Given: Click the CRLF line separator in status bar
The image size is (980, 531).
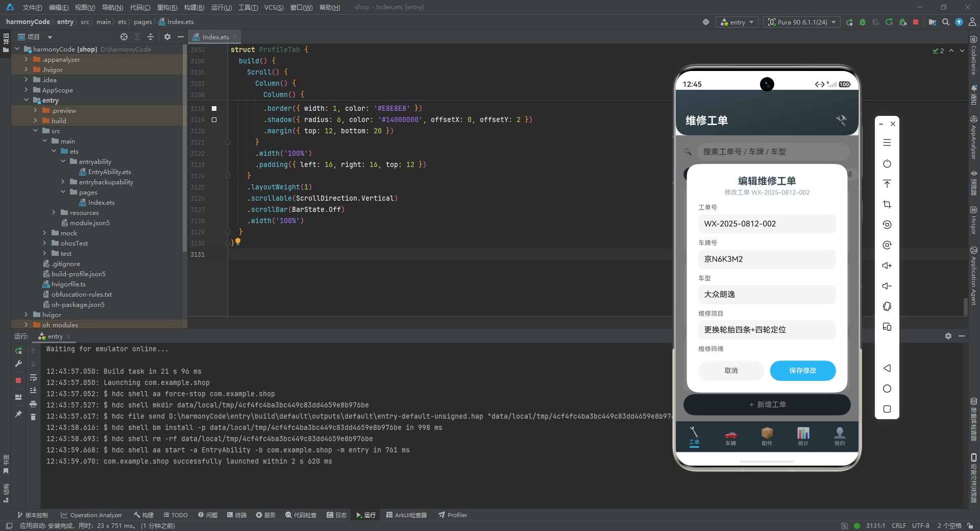Looking at the screenshot, I should point(898,525).
